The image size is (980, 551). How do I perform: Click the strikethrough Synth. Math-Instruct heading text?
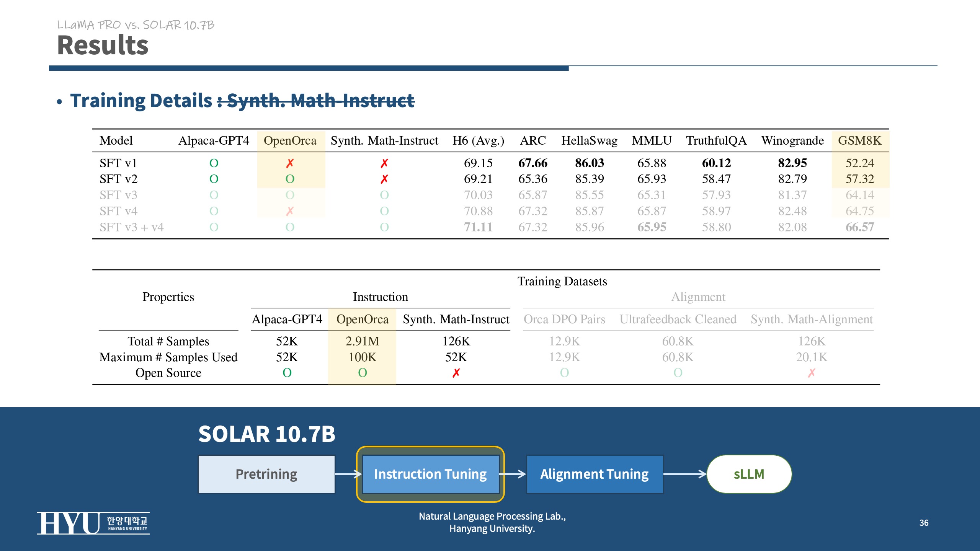coord(320,101)
